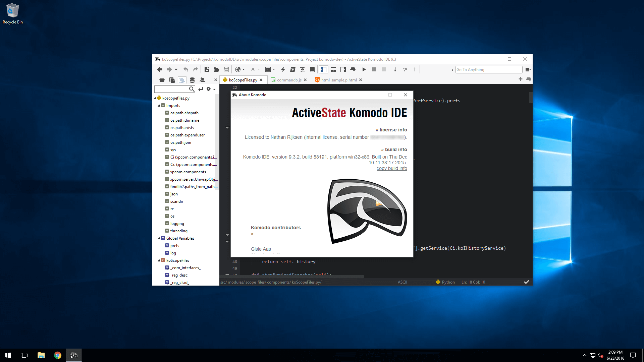This screenshot has width=644, height=362.
Task: Open the Places folder icon in the sidebar
Action: tap(162, 80)
